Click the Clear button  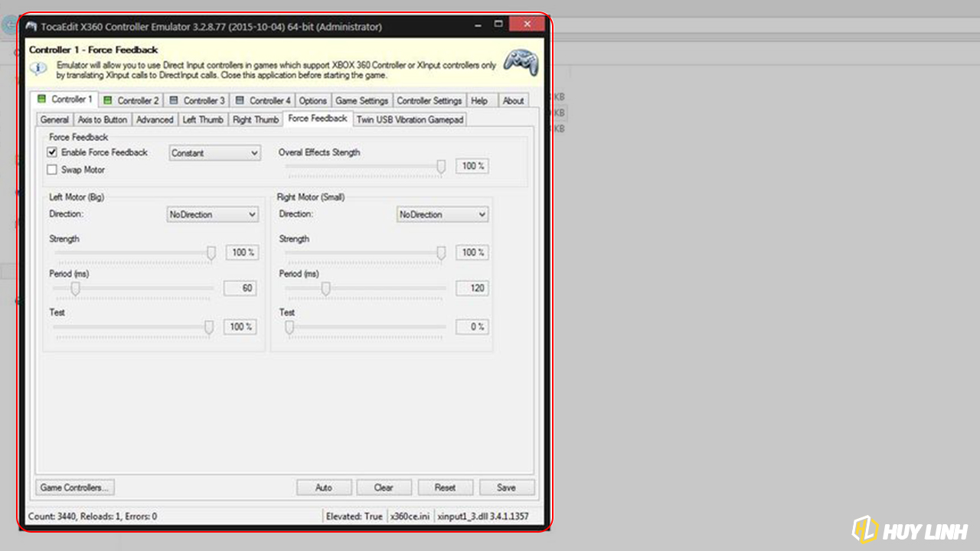tap(384, 487)
